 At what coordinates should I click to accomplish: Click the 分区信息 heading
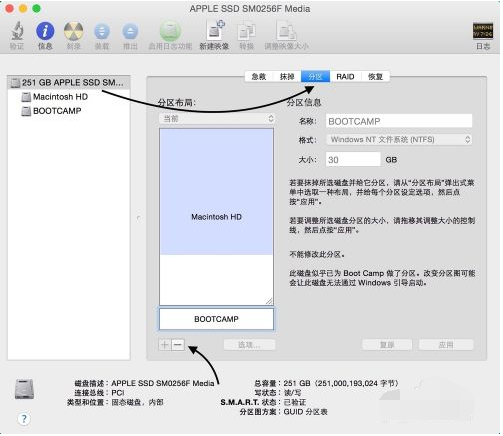tap(304, 102)
